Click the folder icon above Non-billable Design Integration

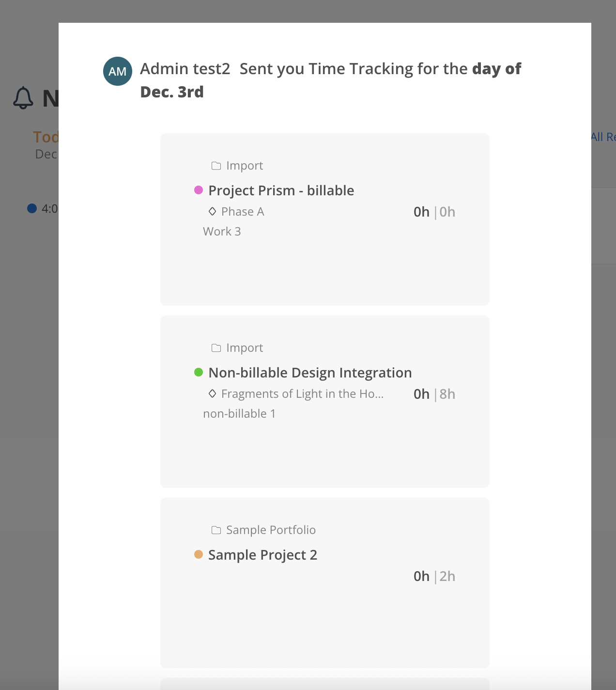[x=216, y=348]
